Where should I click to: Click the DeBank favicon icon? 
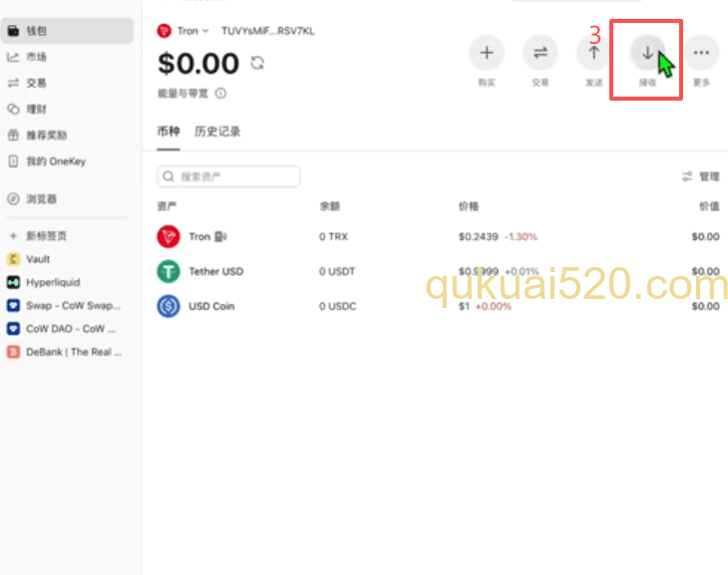tap(14, 352)
